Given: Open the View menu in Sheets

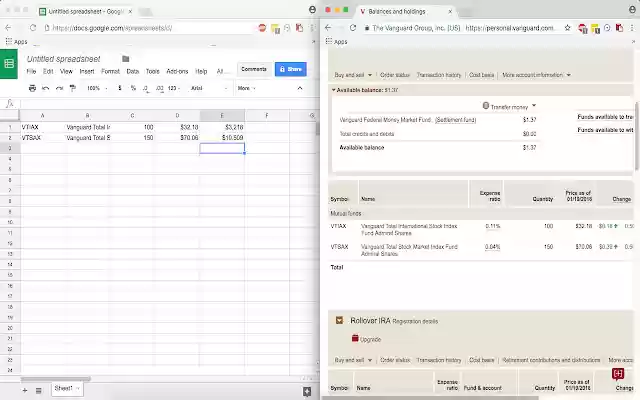Looking at the screenshot, I should pos(66,71).
